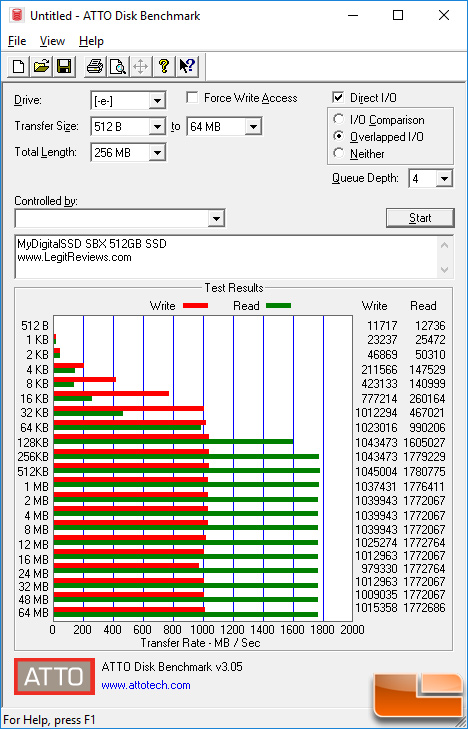
Task: Visit the www.attotech.com link
Action: [x=146, y=685]
